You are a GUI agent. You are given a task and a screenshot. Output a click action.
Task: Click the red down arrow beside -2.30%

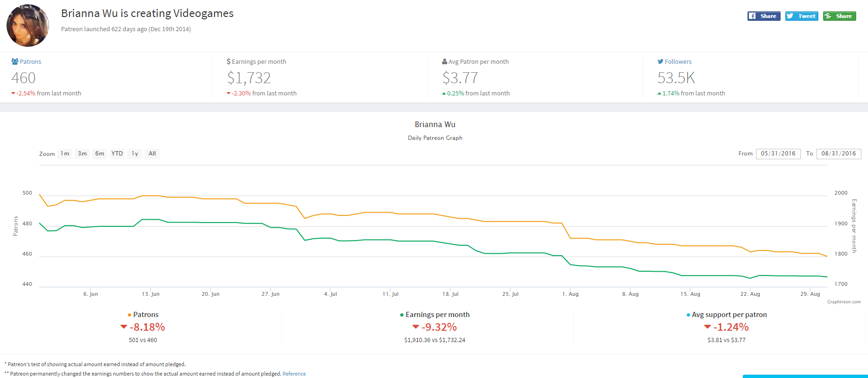point(229,94)
